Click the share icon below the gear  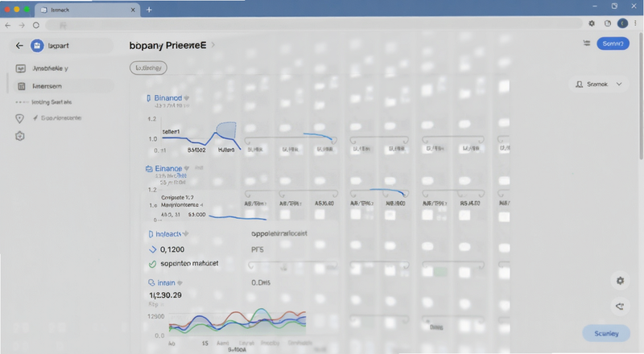[x=620, y=306]
